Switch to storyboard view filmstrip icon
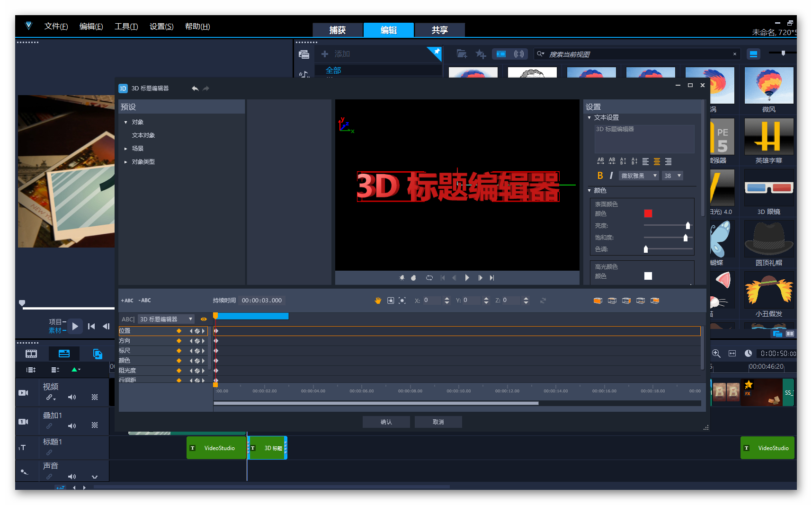812x505 pixels. point(31,354)
